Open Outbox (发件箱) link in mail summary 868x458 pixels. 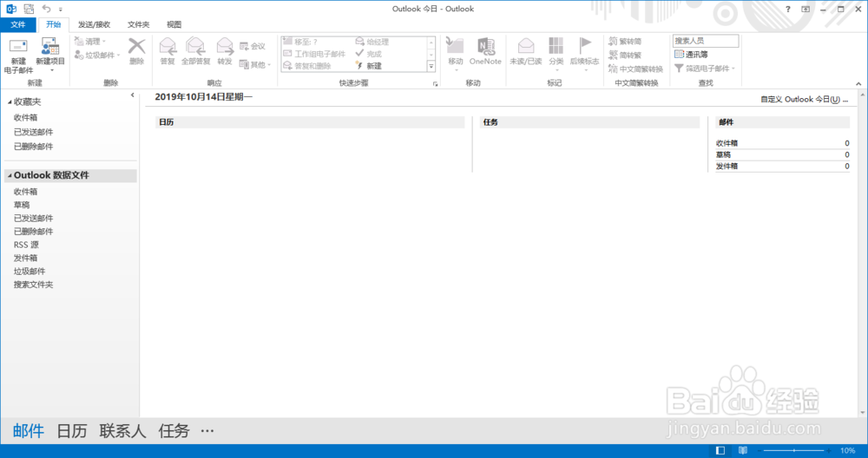727,166
